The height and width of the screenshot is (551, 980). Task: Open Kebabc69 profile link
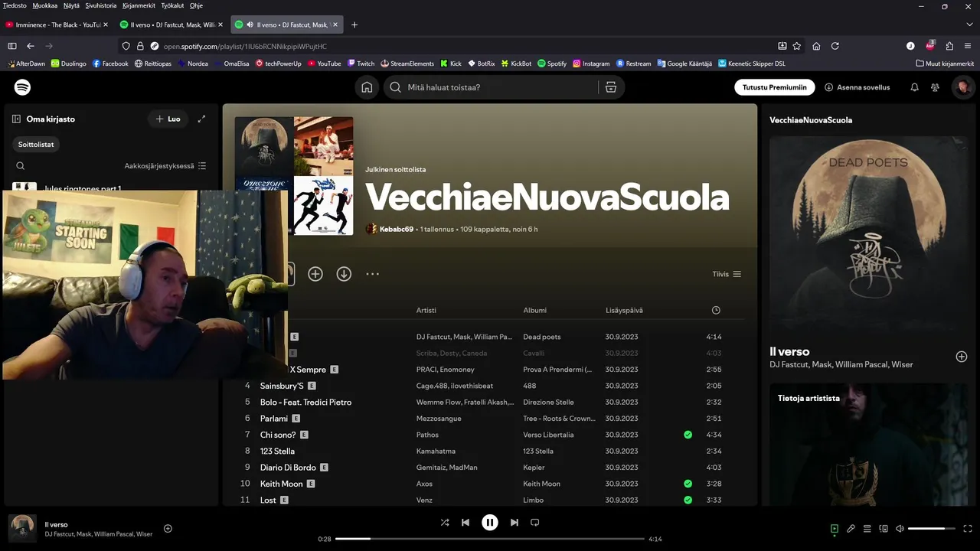(396, 229)
